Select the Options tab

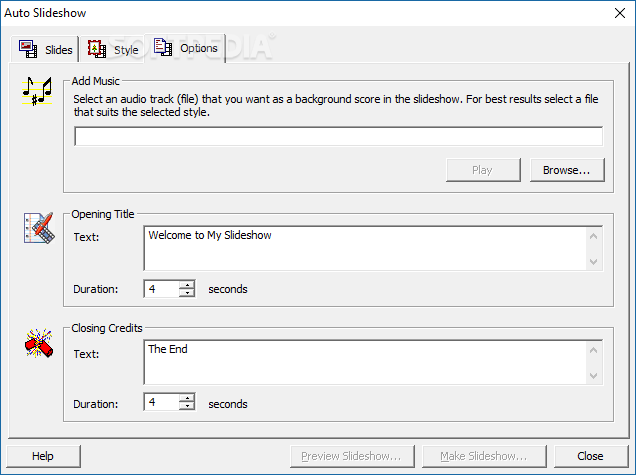[185, 48]
